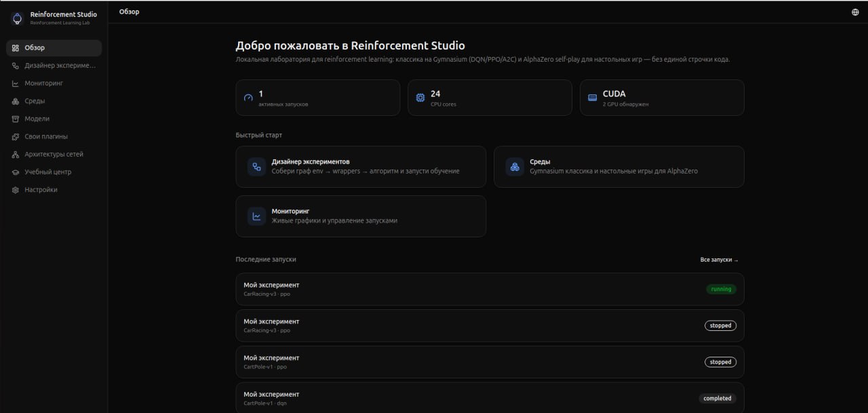Open the CartPole-v1 dqn experiment row

pos(490,398)
